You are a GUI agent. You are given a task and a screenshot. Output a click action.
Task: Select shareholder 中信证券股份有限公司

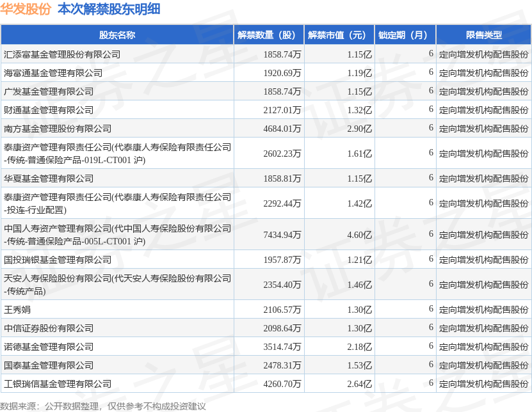[49, 328]
